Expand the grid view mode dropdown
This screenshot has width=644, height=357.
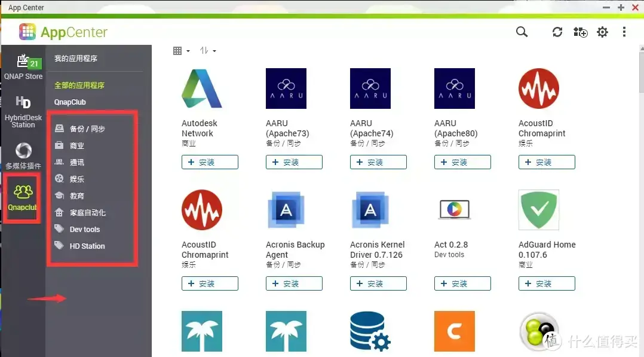click(x=181, y=51)
